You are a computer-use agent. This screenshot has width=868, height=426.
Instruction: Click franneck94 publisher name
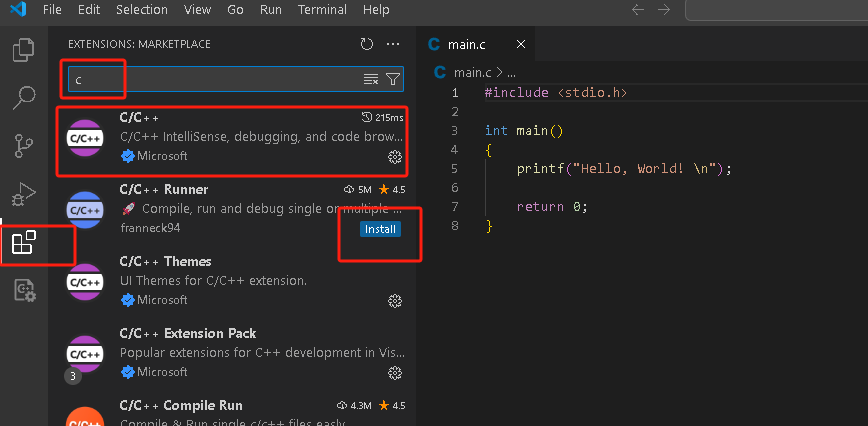(x=150, y=228)
